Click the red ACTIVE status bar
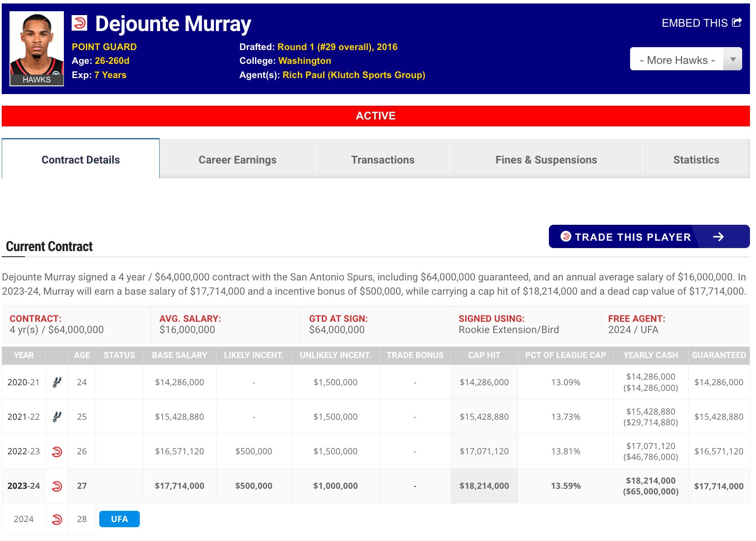This screenshot has width=756, height=541. [x=375, y=116]
